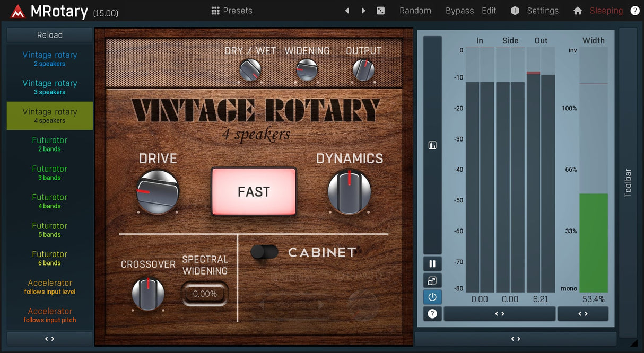Image resolution: width=644 pixels, height=353 pixels.
Task: Click the meter display mode icon
Action: [x=432, y=145]
